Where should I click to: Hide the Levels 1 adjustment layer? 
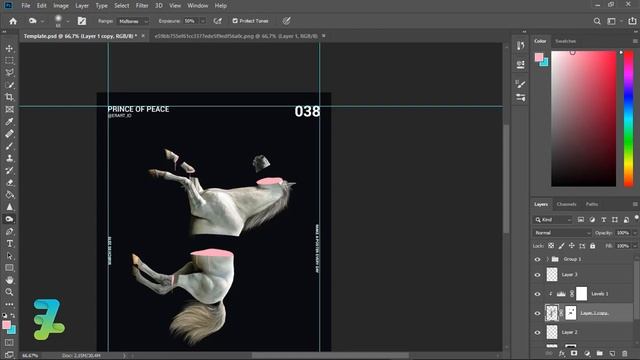(537, 294)
